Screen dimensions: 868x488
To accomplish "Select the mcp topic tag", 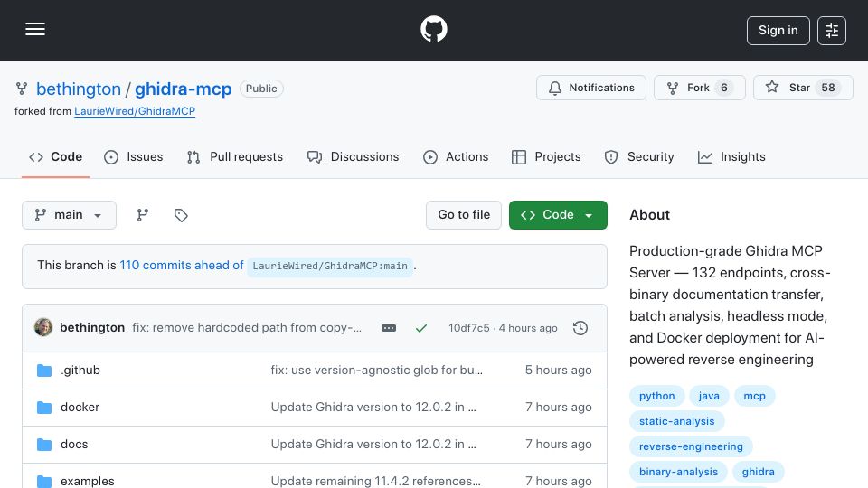I will click(x=754, y=396).
